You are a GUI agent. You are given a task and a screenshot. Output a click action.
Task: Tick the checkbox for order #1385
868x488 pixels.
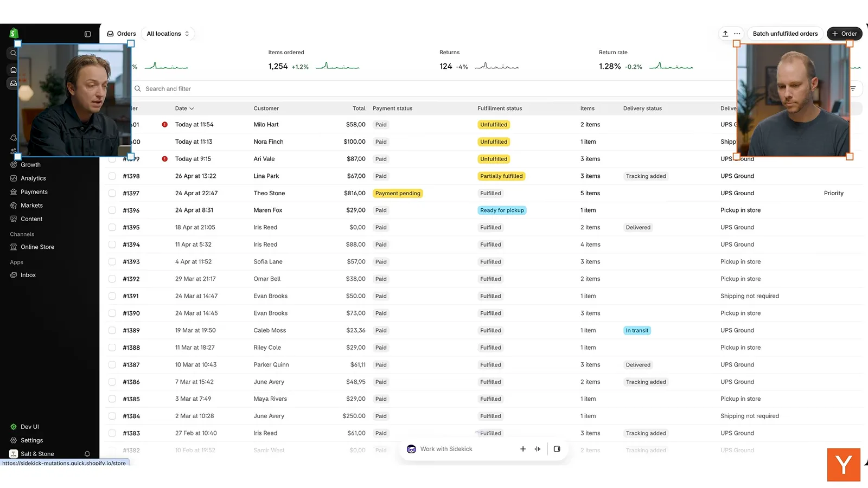coord(112,399)
